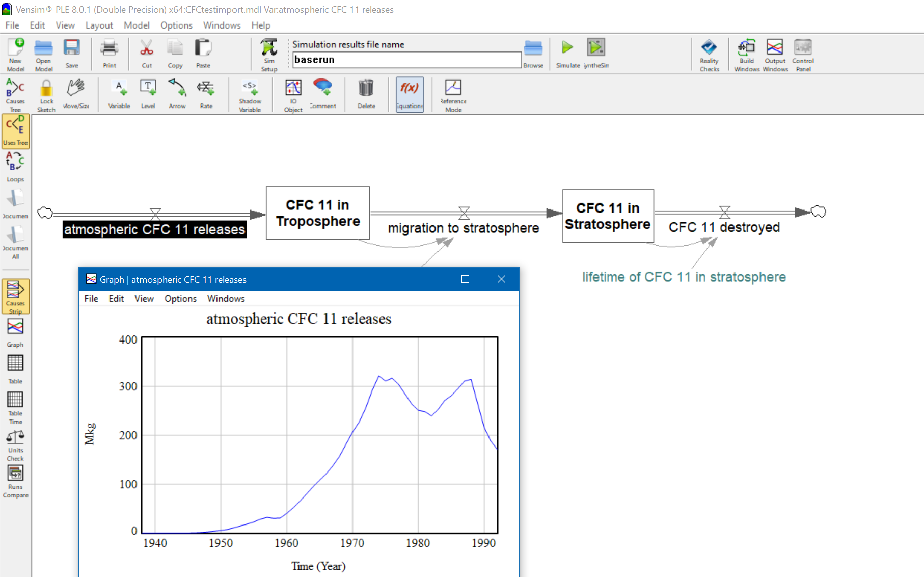Screen dimensions: 924x577
Task: Open a model with Open Model icon
Action: pyautogui.click(x=43, y=55)
